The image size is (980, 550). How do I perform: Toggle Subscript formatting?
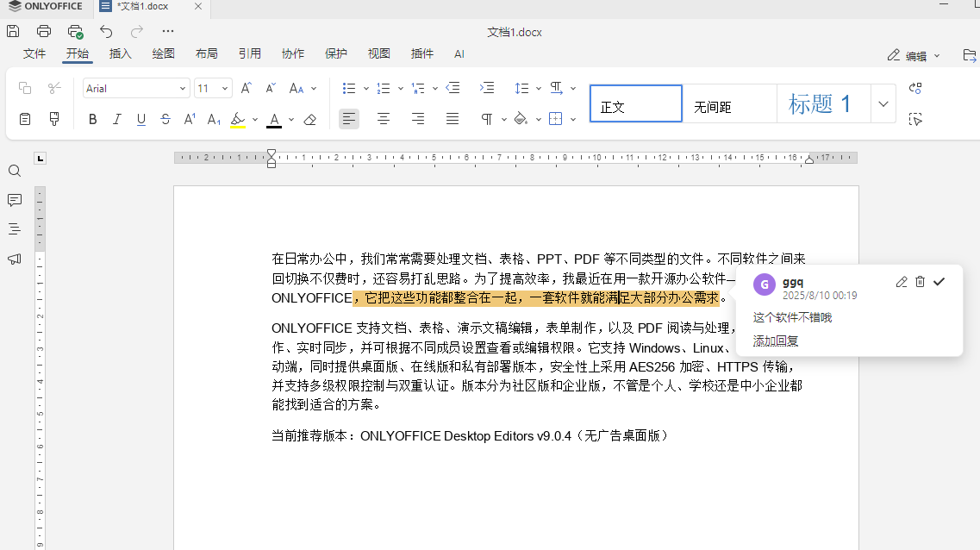pos(214,119)
